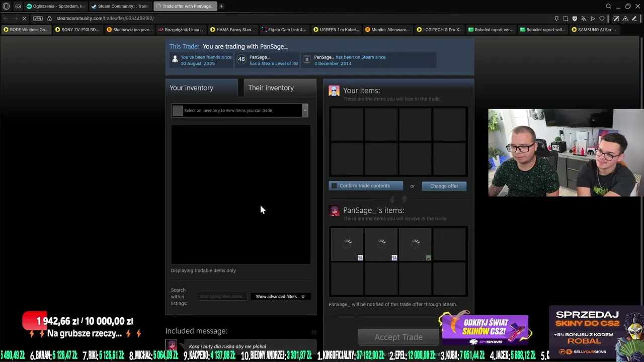
Task: Open the tab islands workspace icon
Action: 18,6
